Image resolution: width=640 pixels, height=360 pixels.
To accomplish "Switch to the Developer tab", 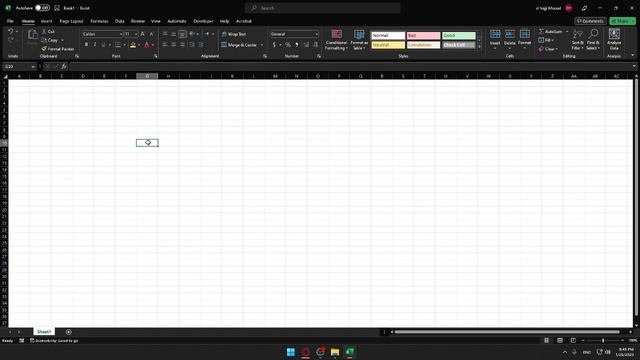I will [x=203, y=21].
